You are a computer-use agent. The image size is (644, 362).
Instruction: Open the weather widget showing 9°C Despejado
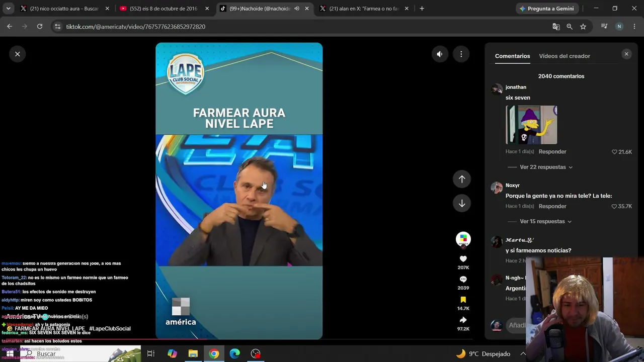483,353
